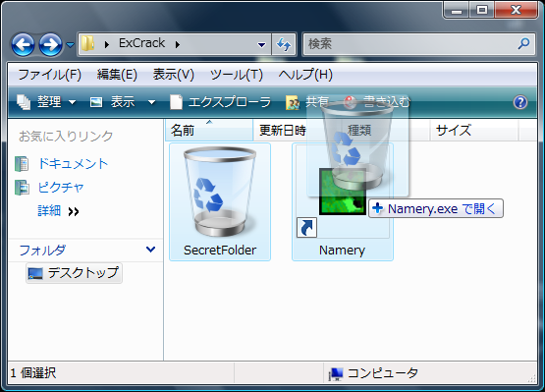Click the Namery file name label
The height and width of the screenshot is (392, 545).
[342, 251]
